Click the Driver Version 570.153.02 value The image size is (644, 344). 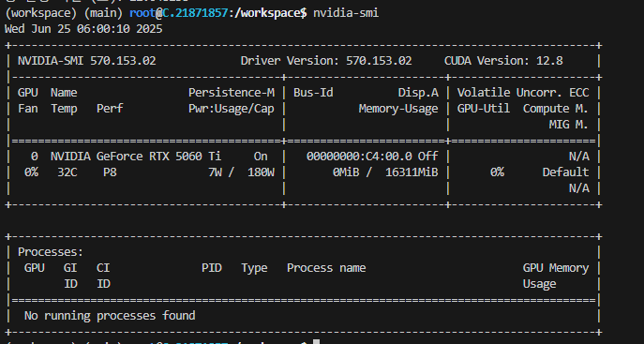[379, 61]
